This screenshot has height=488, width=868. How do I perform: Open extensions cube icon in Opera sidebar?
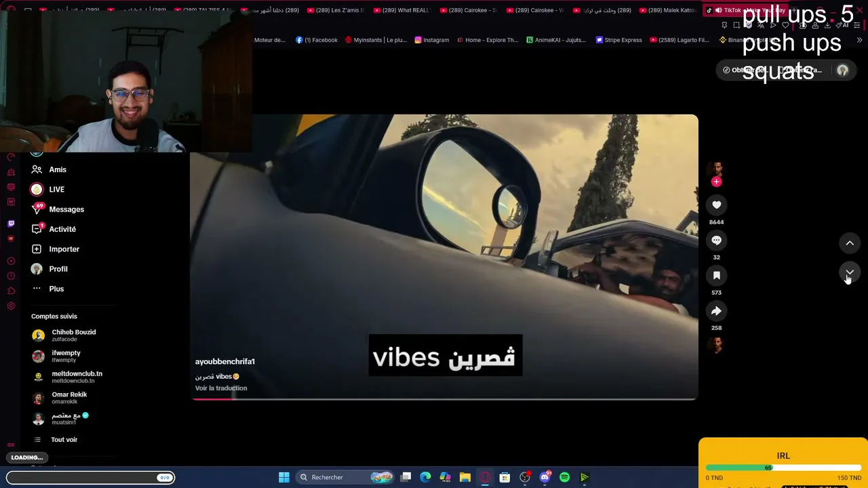coord(11,291)
